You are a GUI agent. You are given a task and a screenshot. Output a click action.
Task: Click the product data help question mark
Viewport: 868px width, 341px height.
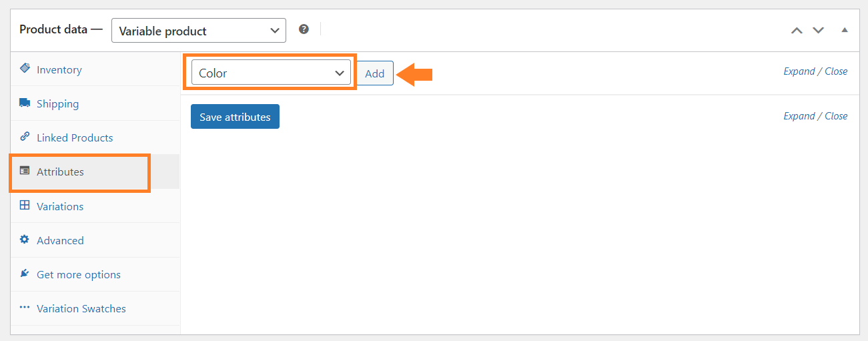pos(304,29)
